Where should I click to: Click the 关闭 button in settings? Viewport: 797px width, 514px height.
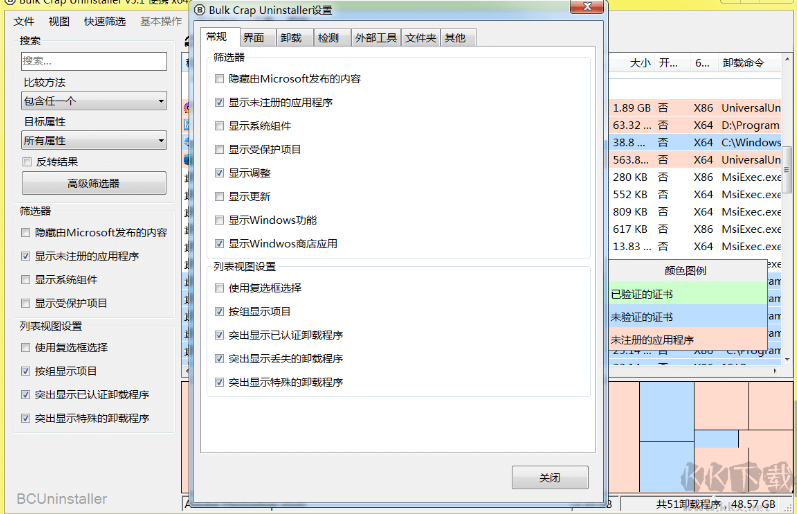[550, 477]
